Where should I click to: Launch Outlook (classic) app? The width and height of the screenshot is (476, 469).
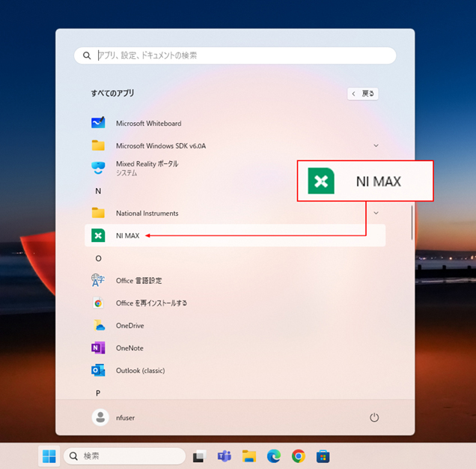(x=140, y=371)
